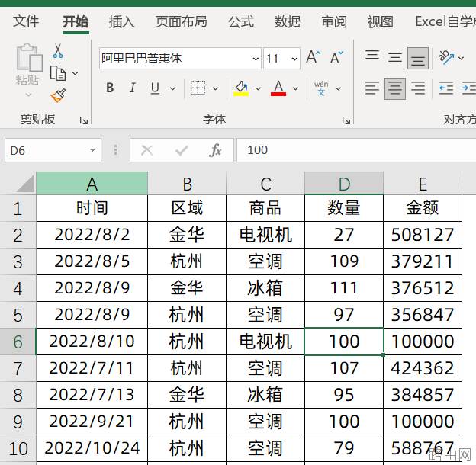The image size is (476, 465).
Task: Select row 6 header
Action: coord(18,342)
